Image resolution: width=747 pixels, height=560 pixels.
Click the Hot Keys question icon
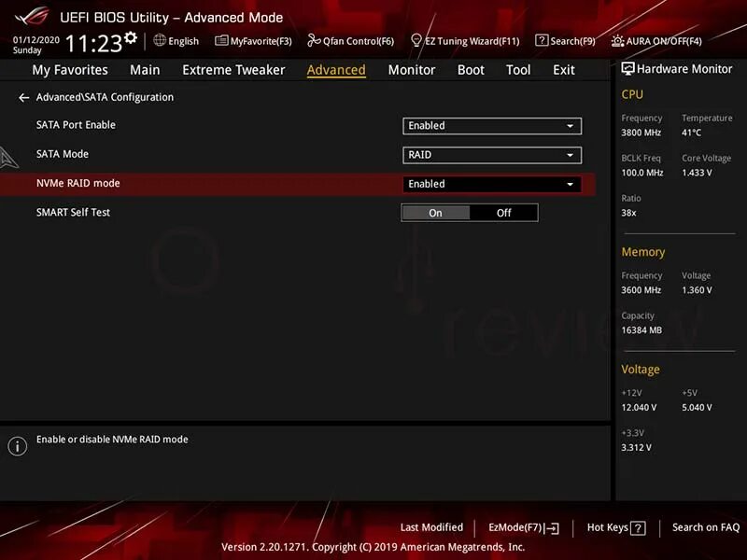pos(638,528)
